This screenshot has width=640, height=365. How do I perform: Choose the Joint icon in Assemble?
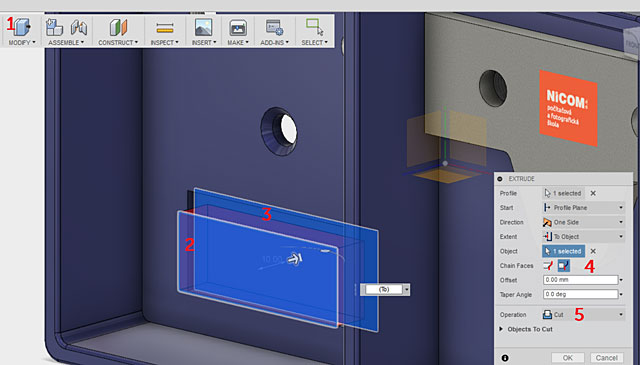click(79, 27)
